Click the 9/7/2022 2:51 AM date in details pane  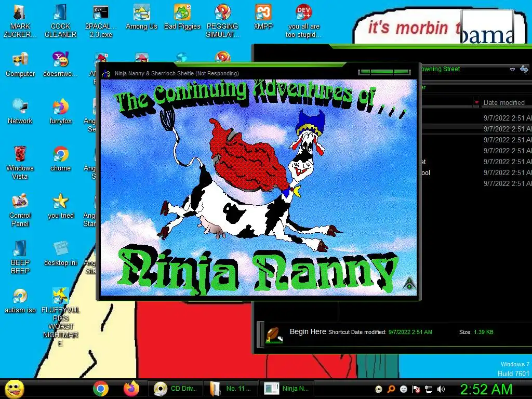coord(410,332)
